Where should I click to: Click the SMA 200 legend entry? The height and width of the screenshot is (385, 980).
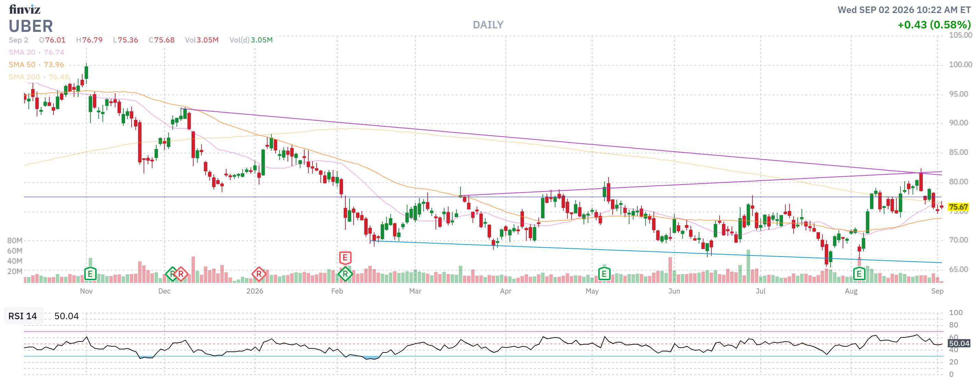(x=39, y=77)
